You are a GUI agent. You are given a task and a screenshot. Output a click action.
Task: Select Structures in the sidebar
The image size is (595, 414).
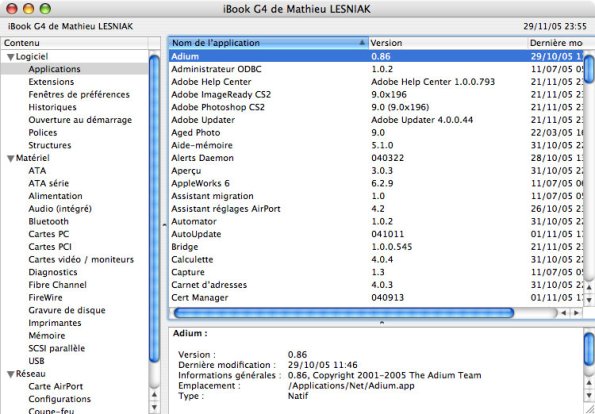50,145
